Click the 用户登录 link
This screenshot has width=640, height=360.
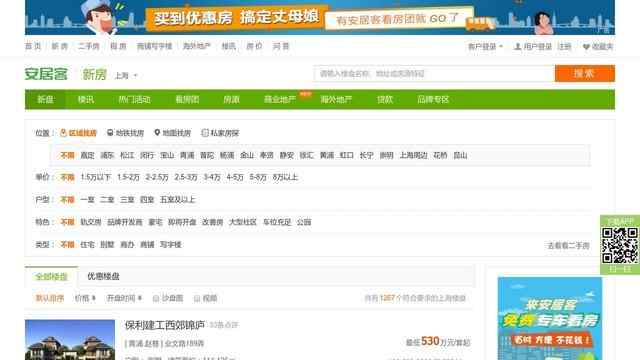[x=538, y=47]
